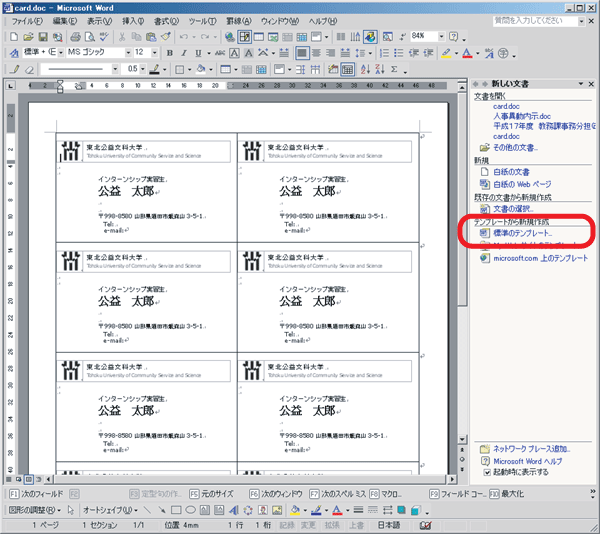Image resolution: width=600 pixels, height=534 pixels.
Task: Open the font name dropdown MS ゴシック
Action: [x=128, y=53]
